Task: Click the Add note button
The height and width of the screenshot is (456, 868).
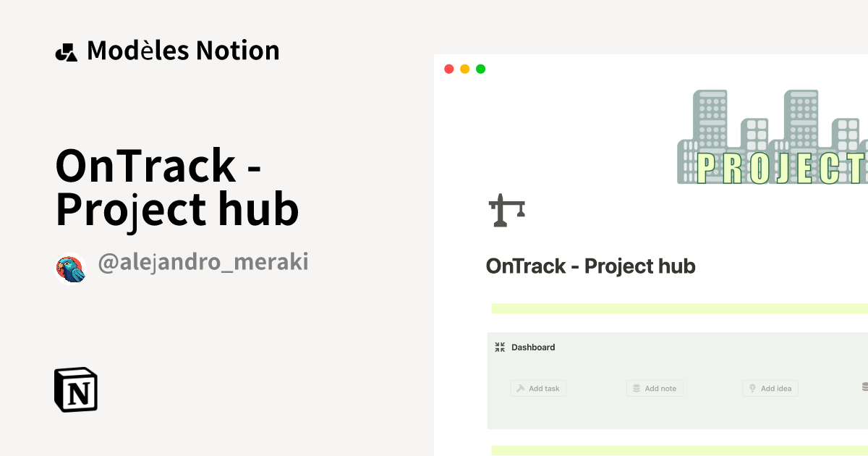Action: (655, 388)
